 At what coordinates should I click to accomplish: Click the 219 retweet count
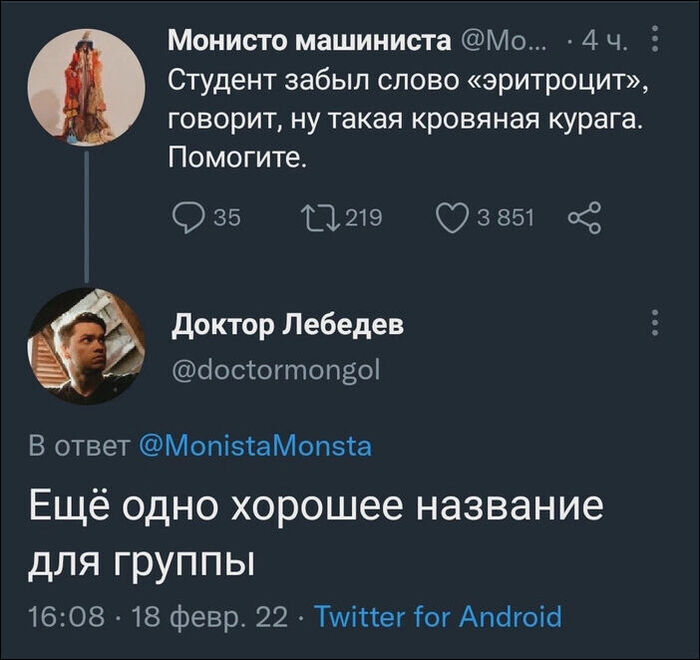(363, 218)
